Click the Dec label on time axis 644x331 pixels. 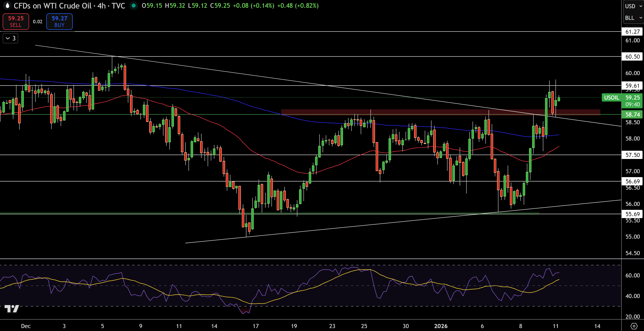pyautogui.click(x=26, y=326)
